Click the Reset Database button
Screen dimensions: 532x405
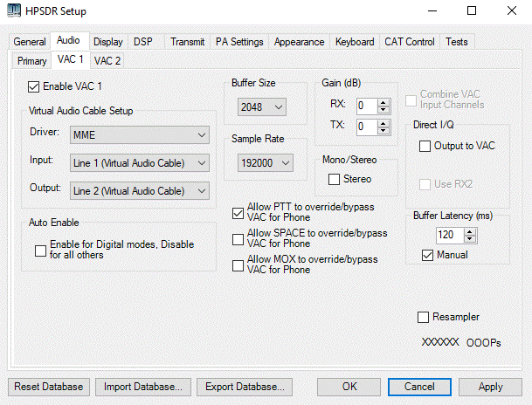click(x=49, y=387)
